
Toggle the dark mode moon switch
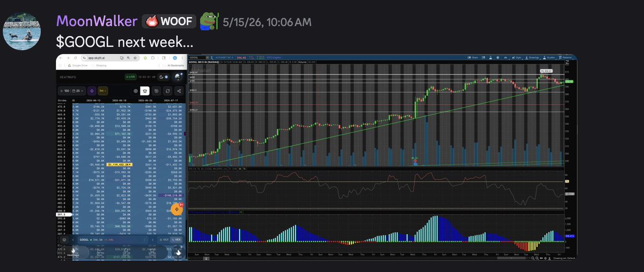pos(163,77)
